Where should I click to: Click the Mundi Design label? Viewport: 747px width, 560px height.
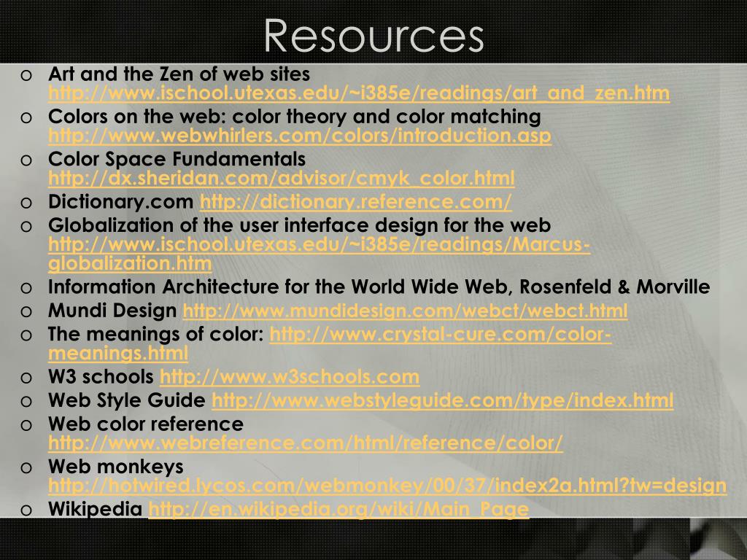click(112, 311)
